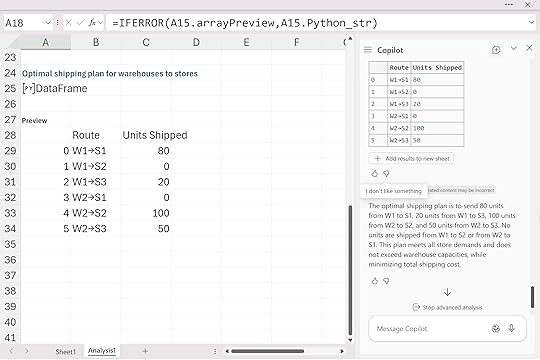540x360 pixels.
Task: Expand the formula bar
Action: pyautogui.click(x=531, y=23)
